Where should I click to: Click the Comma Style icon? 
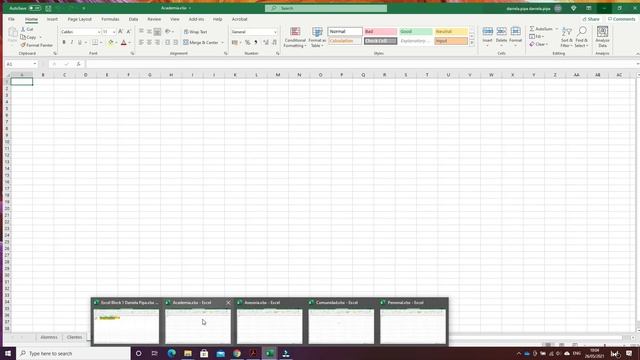256,42
